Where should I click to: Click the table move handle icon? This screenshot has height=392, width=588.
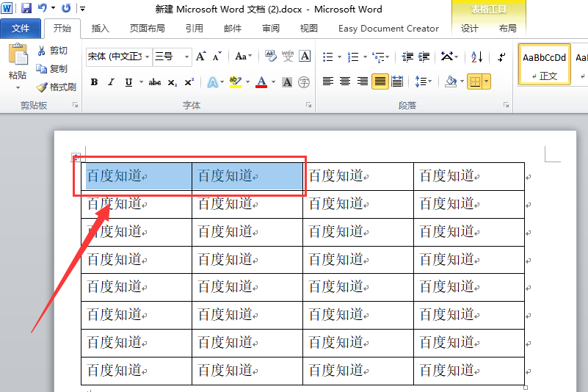(76, 157)
